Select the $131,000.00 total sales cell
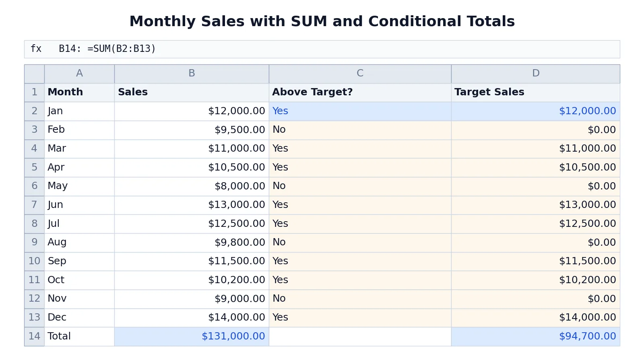The height and width of the screenshot is (362, 644). click(192, 337)
